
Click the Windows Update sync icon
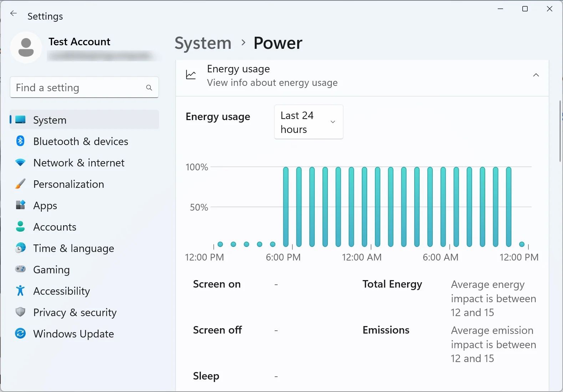[20, 334]
